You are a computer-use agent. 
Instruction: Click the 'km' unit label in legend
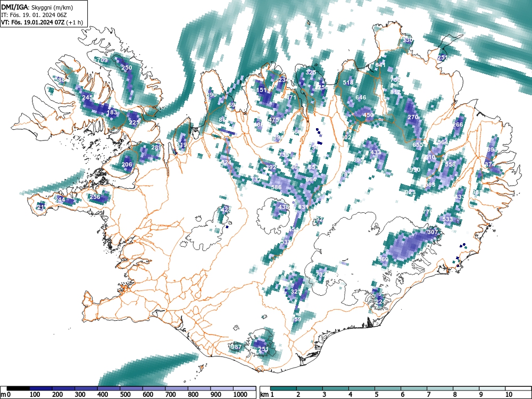coord(264,395)
